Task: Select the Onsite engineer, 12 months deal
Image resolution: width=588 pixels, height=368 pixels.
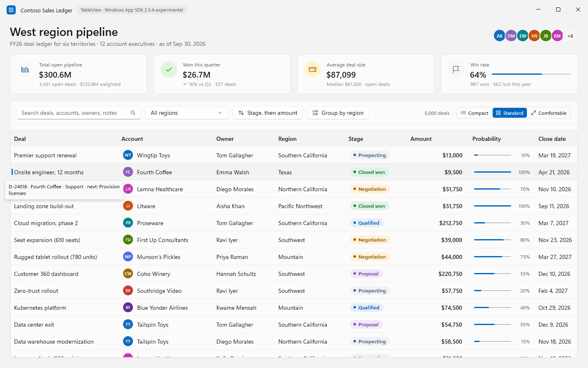Action: click(x=49, y=172)
